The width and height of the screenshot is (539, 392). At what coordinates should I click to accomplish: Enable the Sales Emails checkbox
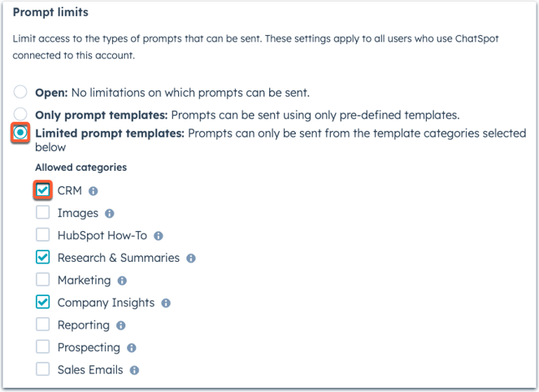point(42,369)
